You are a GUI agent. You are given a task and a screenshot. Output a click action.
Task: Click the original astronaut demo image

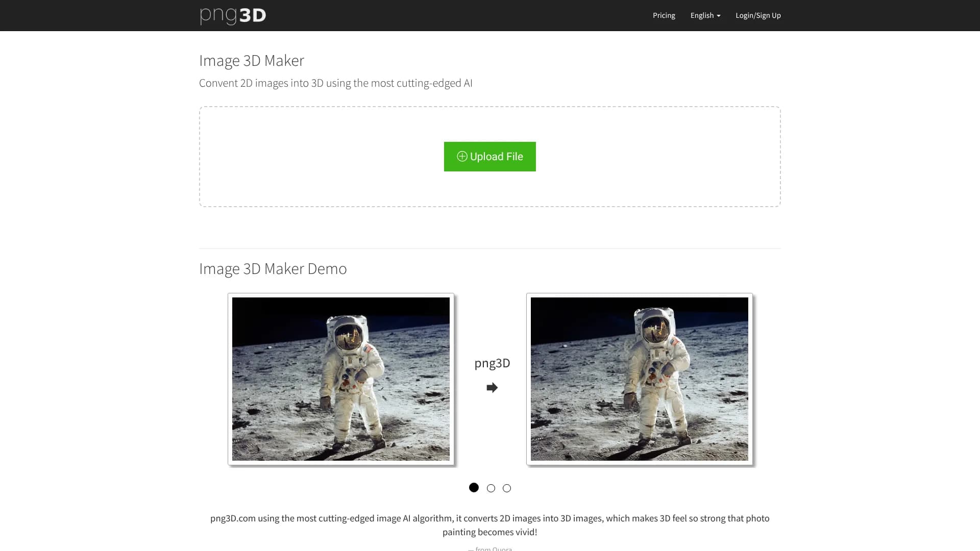pos(341,379)
